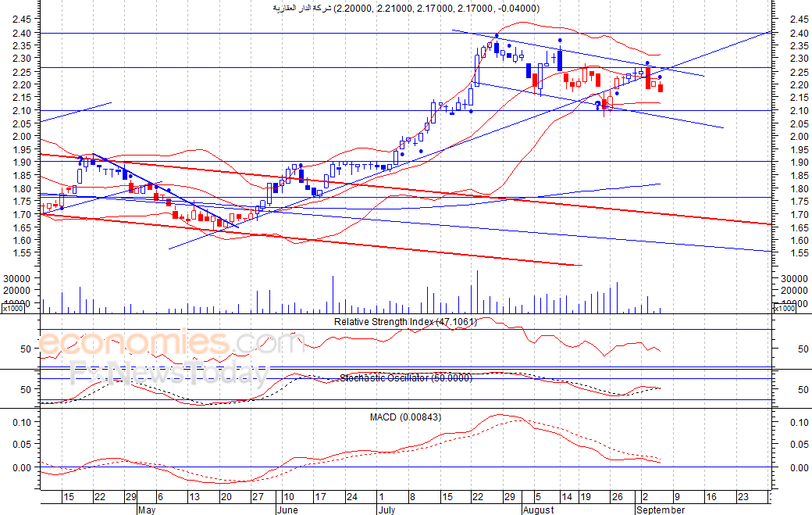Image resolution: width=812 pixels, height=515 pixels.
Task: Click 0.00 on the left MACD axis
Action: pyautogui.click(x=22, y=468)
